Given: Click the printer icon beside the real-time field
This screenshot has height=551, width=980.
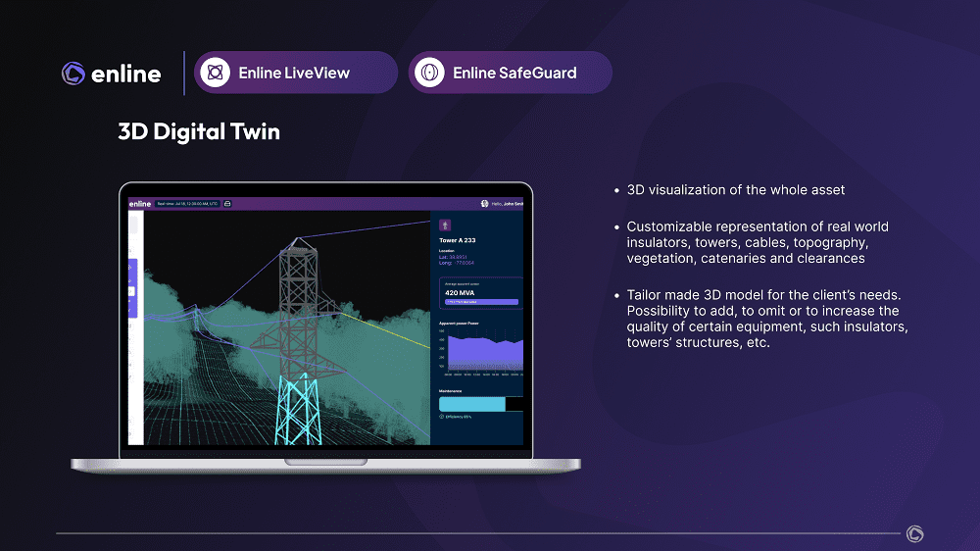Looking at the screenshot, I should (227, 204).
